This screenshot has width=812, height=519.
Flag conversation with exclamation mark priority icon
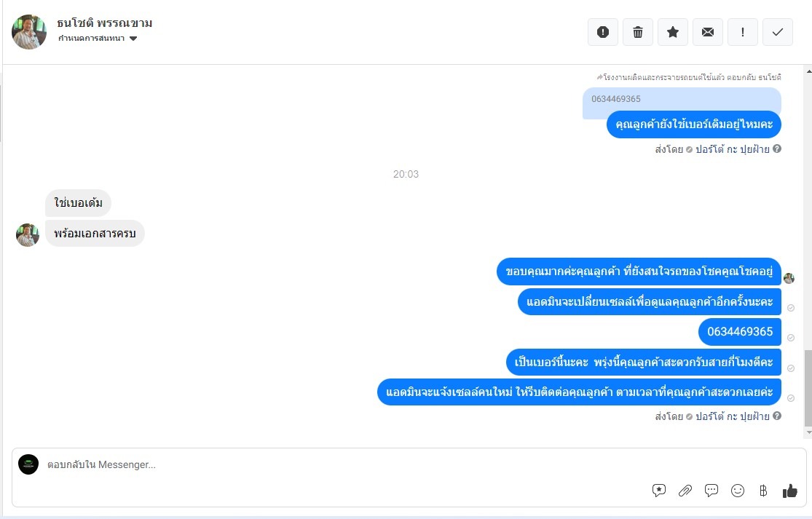(743, 32)
